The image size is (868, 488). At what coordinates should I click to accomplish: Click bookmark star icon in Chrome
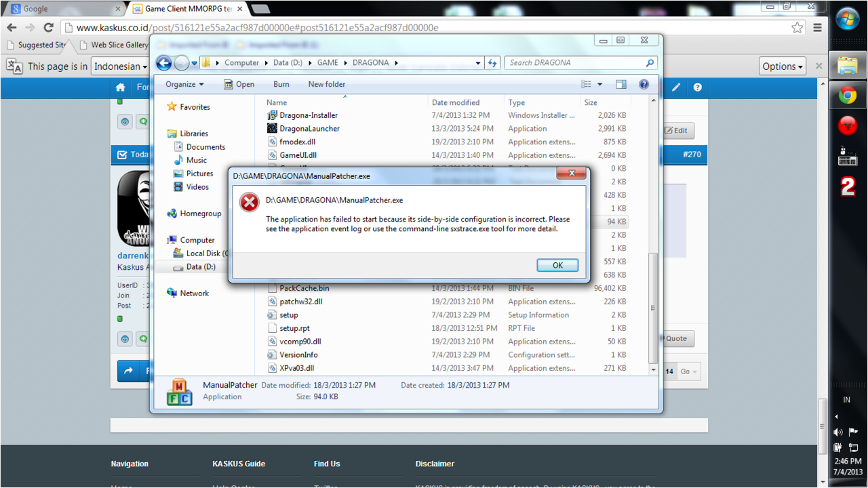[x=797, y=28]
